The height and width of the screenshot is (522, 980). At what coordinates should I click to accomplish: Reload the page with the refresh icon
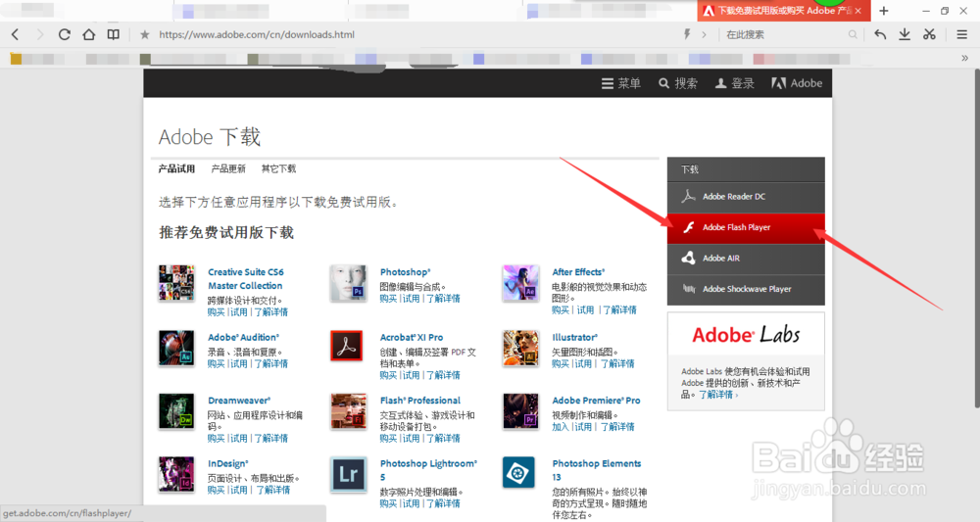pos(64,35)
